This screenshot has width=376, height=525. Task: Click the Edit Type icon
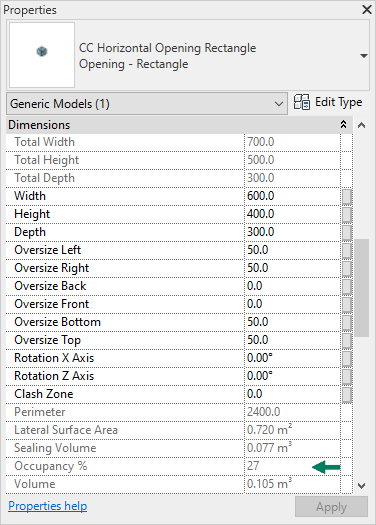click(302, 102)
